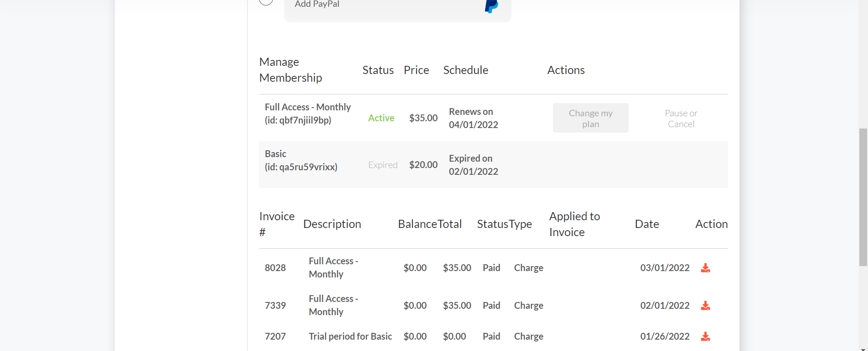Click the Add PayPal payment option
This screenshot has height=351, width=868.
[317, 5]
